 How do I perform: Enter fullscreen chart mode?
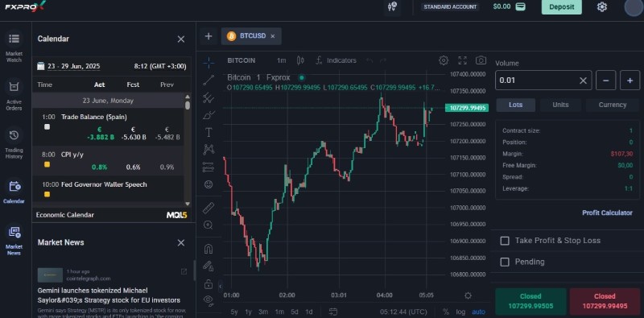[462, 60]
